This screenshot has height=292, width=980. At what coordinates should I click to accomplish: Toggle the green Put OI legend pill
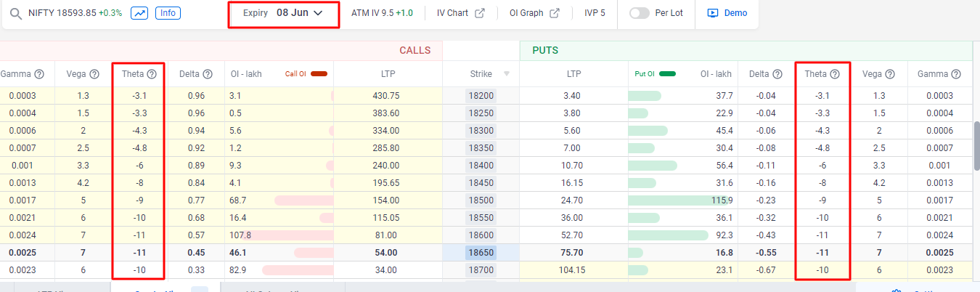[x=666, y=74]
